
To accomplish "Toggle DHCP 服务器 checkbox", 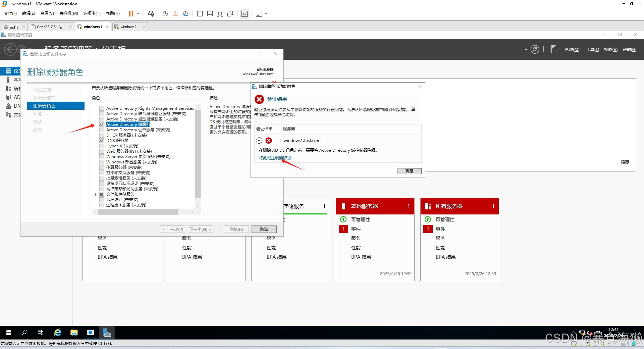I will tap(102, 135).
